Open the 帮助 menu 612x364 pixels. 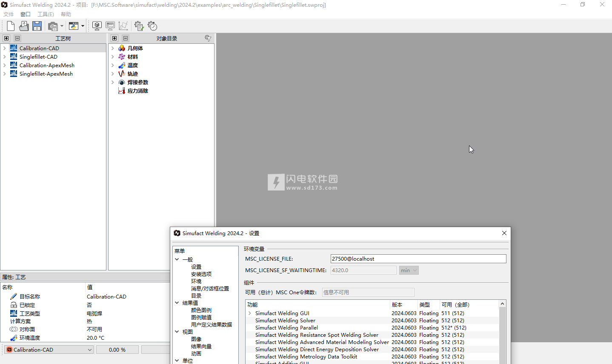pyautogui.click(x=66, y=14)
